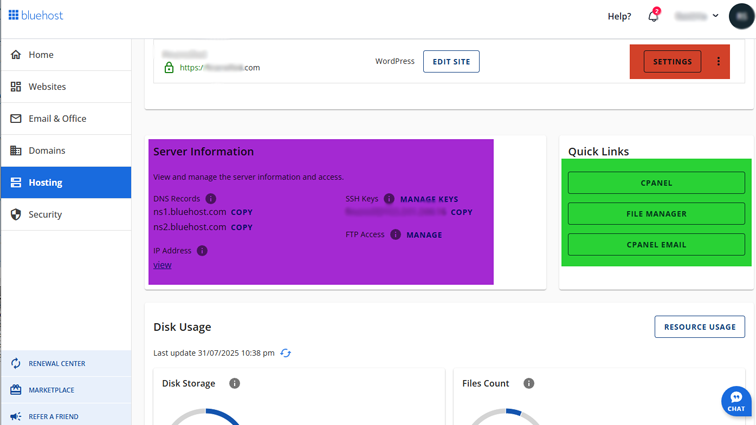Click Refer a Friend
Viewport: 756px width, 425px height.
click(x=66, y=416)
